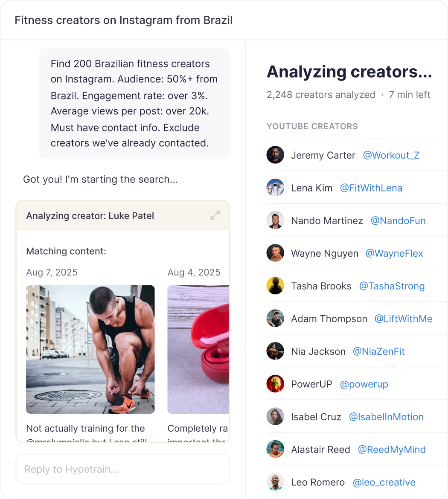The width and height of the screenshot is (448, 499).
Task: Expand the Analyzing creator Luke Patel card
Action: (x=215, y=215)
